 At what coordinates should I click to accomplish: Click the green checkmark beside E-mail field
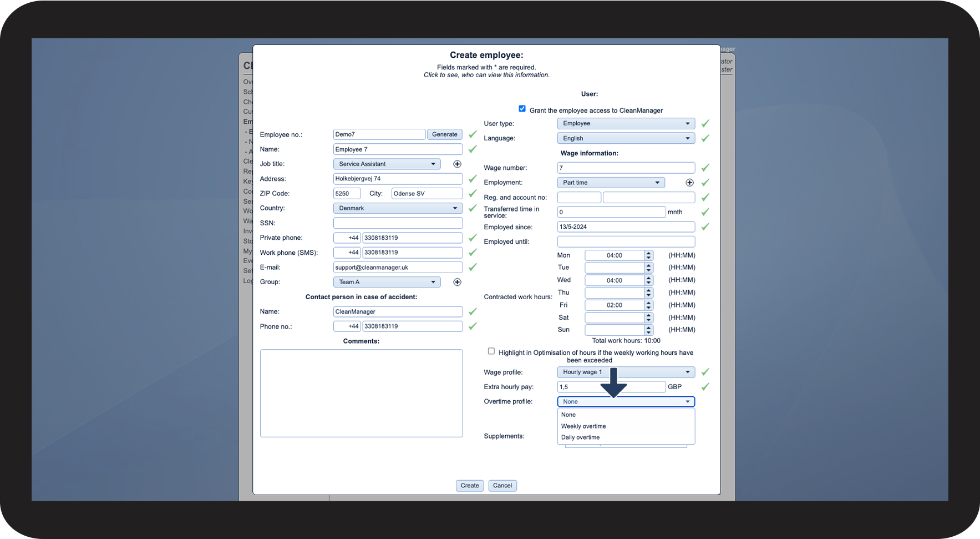(473, 267)
